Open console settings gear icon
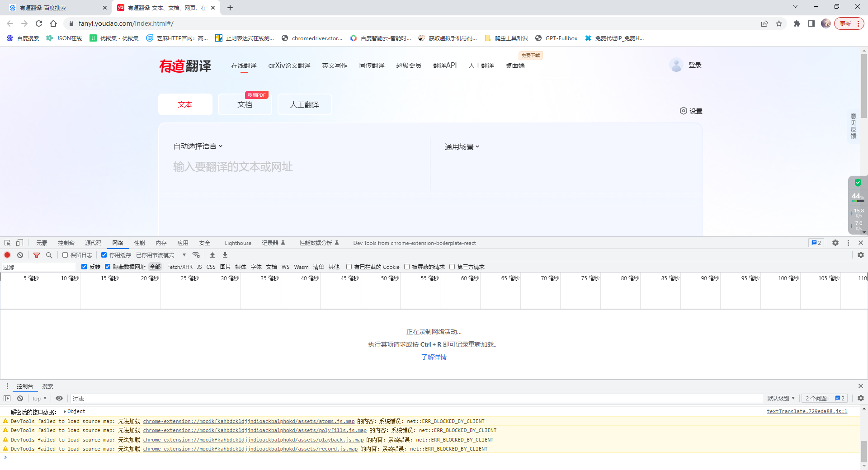 coord(861,399)
